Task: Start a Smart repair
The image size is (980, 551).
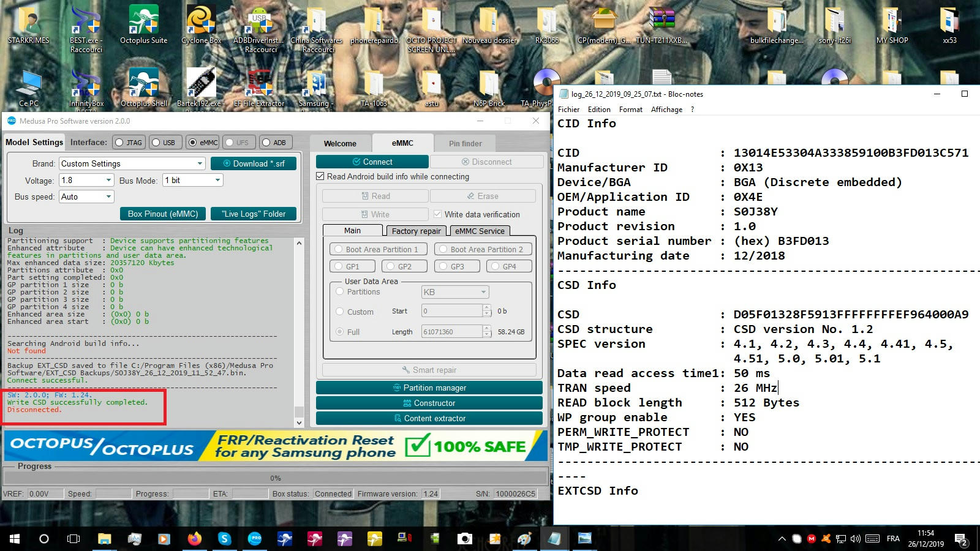Action: 429,370
